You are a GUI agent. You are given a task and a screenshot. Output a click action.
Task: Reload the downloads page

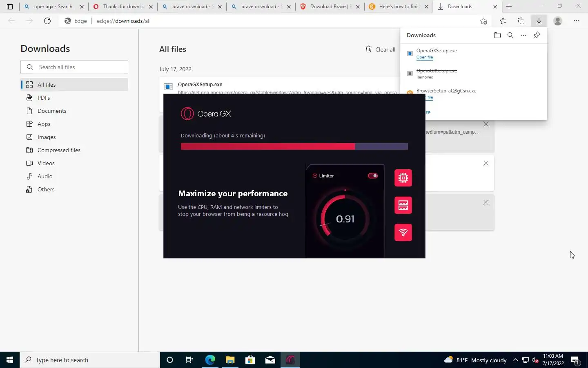click(x=47, y=21)
